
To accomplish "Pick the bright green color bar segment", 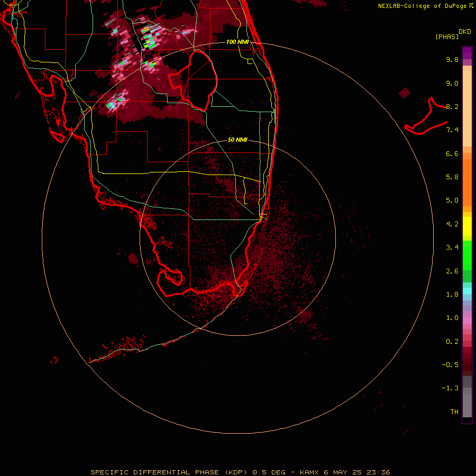I will click(467, 255).
